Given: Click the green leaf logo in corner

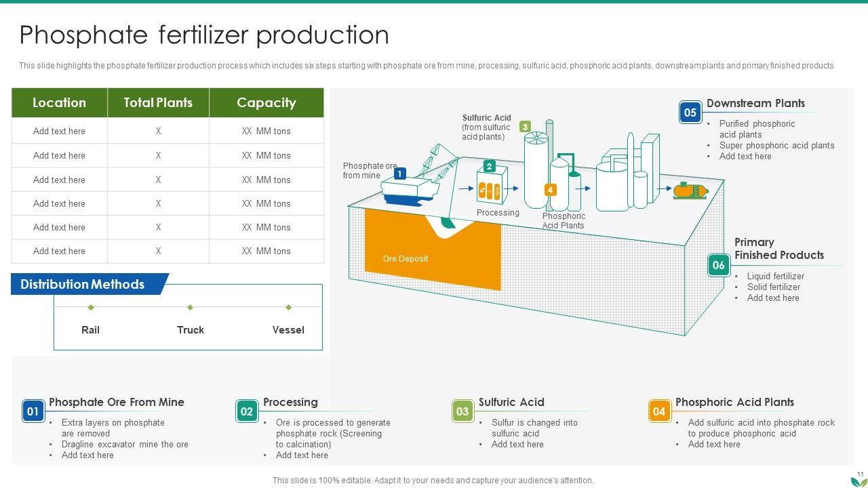Looking at the screenshot, I should pyautogui.click(x=857, y=481).
